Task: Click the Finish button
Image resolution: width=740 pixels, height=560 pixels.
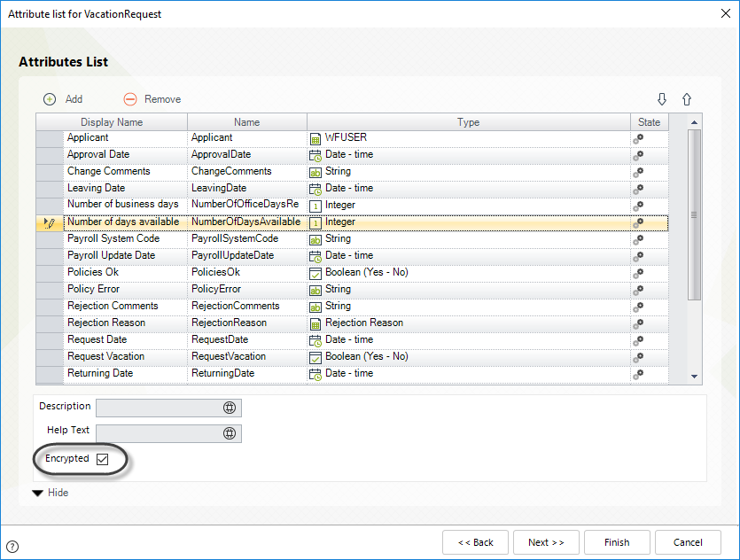Action: tap(617, 542)
